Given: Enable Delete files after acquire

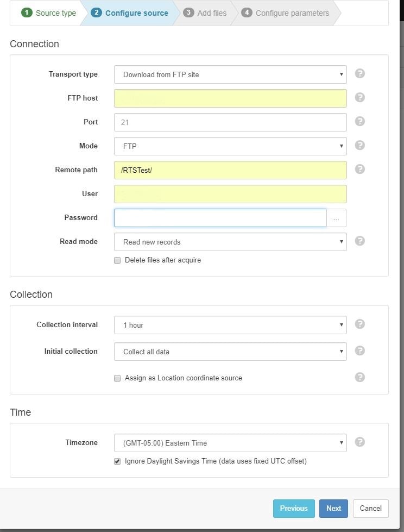Looking at the screenshot, I should (117, 260).
